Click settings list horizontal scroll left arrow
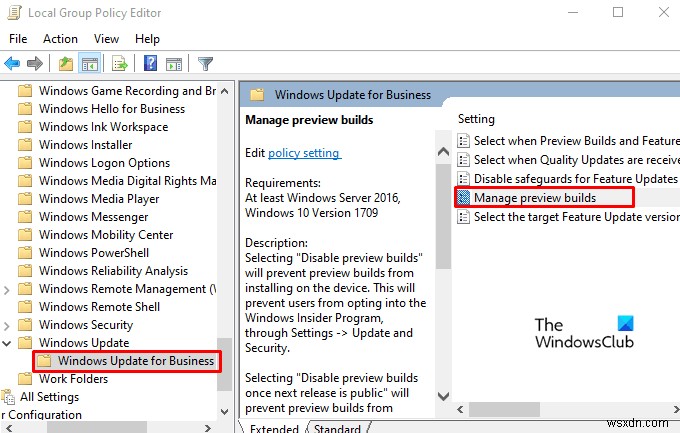Screen dimensions: 680x433 point(460,409)
